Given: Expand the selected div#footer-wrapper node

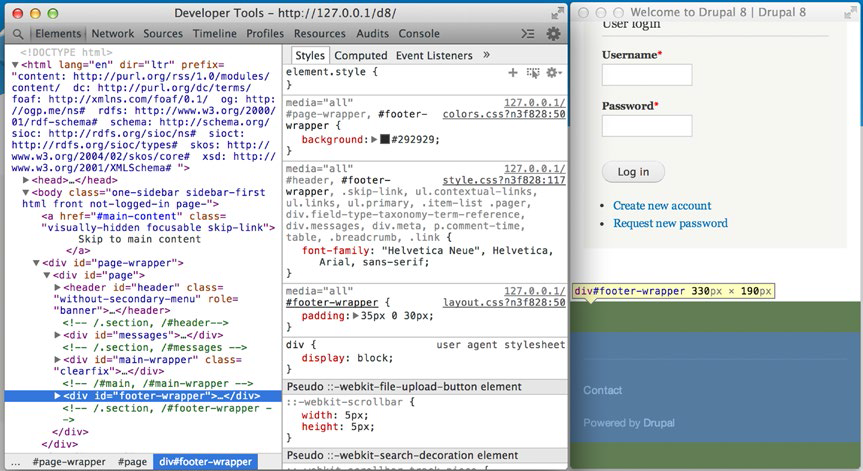Looking at the screenshot, I should [57, 396].
